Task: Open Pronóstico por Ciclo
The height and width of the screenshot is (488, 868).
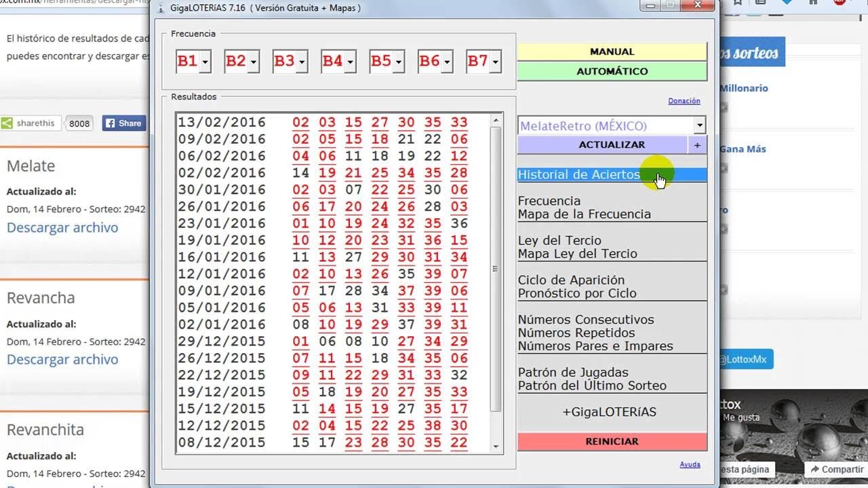Action: [x=577, y=293]
